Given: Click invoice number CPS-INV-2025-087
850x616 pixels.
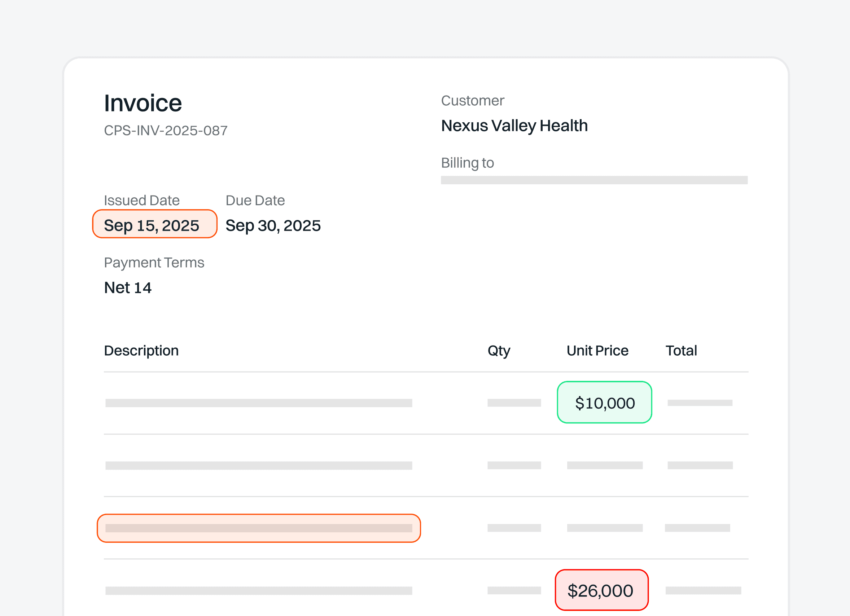Looking at the screenshot, I should 166,131.
